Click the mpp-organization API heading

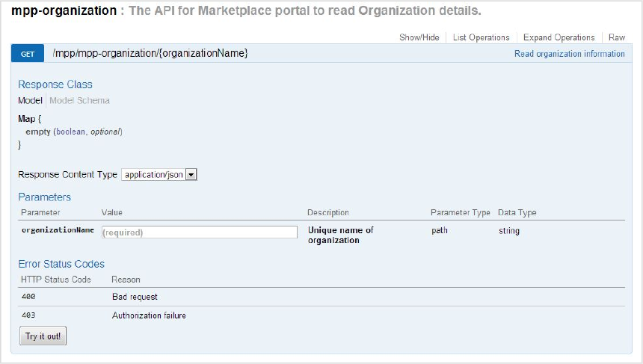coord(64,10)
